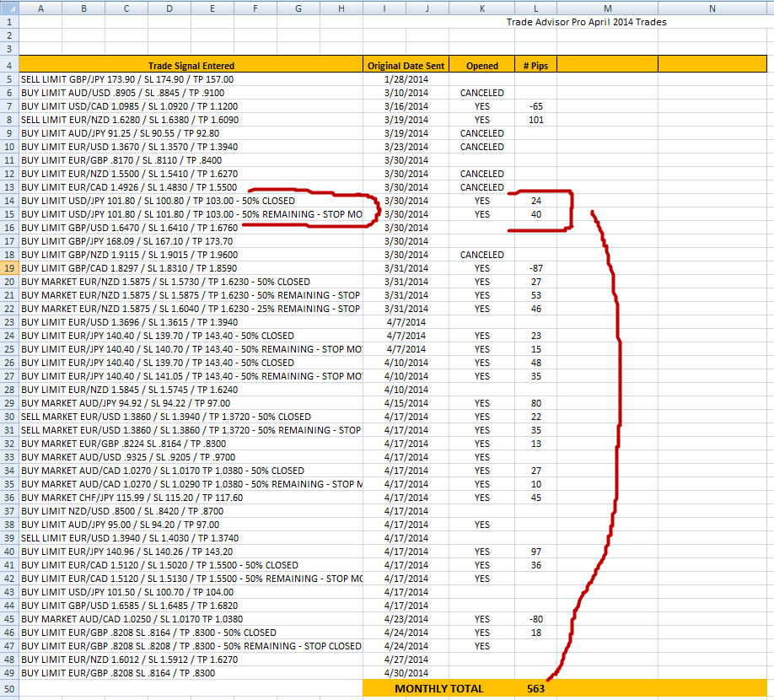
Task: Click the date cell 4/15/2014
Action: point(406,403)
